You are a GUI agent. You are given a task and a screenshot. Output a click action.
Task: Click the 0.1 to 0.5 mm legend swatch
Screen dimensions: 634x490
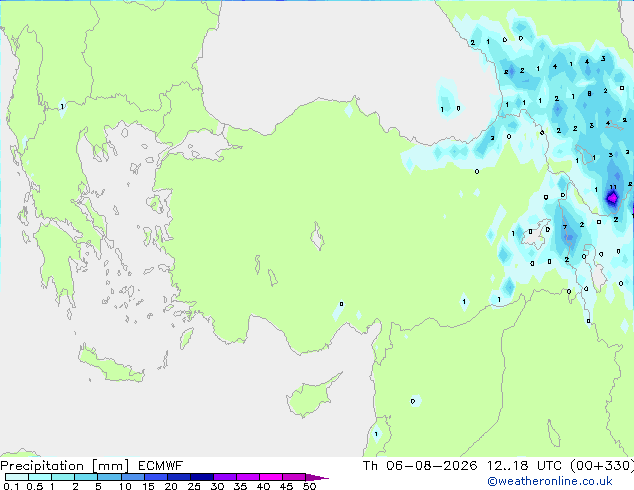[x=17, y=477]
